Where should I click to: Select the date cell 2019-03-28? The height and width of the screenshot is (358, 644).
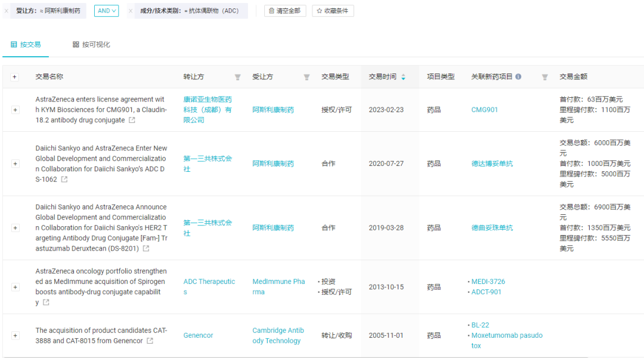[386, 228]
